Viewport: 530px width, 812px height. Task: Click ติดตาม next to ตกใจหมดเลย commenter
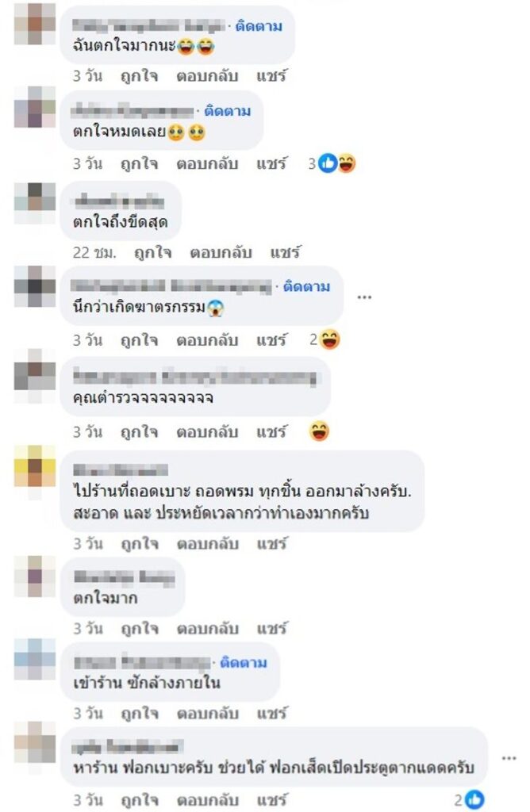[228, 111]
